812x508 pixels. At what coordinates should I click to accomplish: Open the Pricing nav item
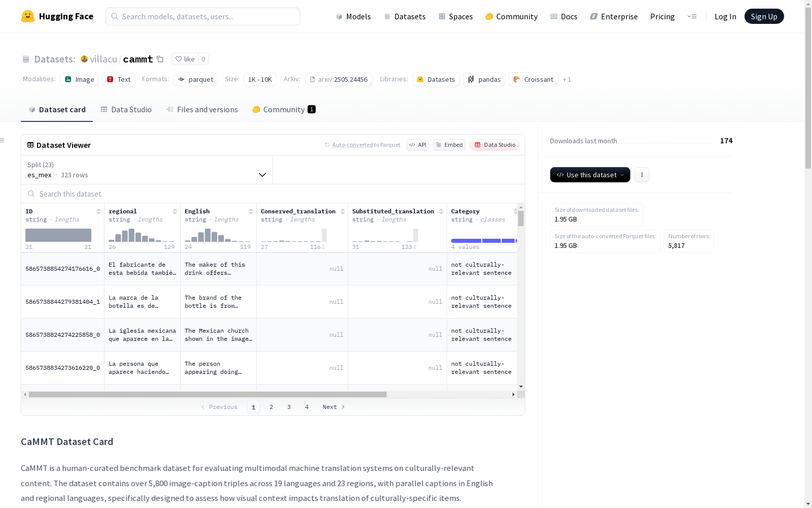[662, 16]
